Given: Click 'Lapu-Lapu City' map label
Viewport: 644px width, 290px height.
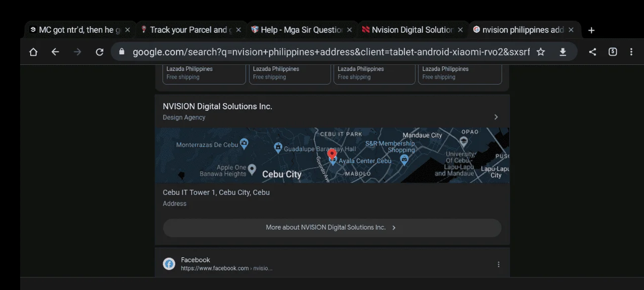Looking at the screenshot, I should pyautogui.click(x=495, y=172).
